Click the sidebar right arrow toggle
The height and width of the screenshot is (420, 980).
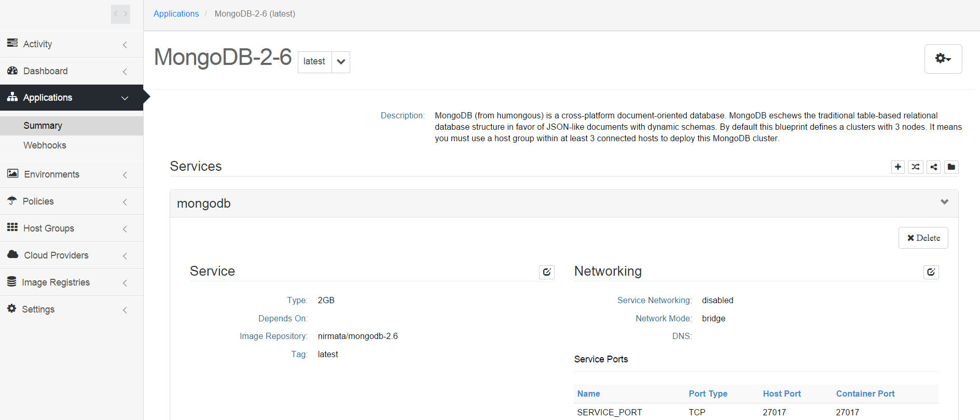click(126, 14)
